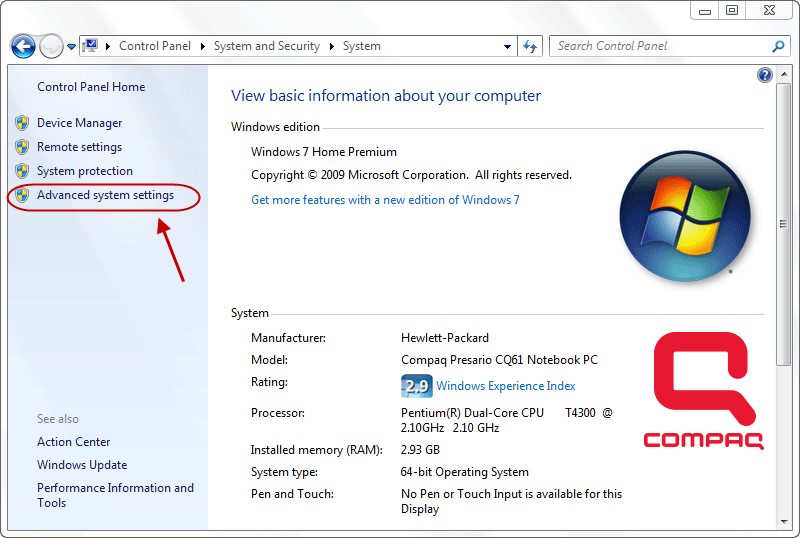Click the shield icon beside Remote settings

click(x=22, y=147)
